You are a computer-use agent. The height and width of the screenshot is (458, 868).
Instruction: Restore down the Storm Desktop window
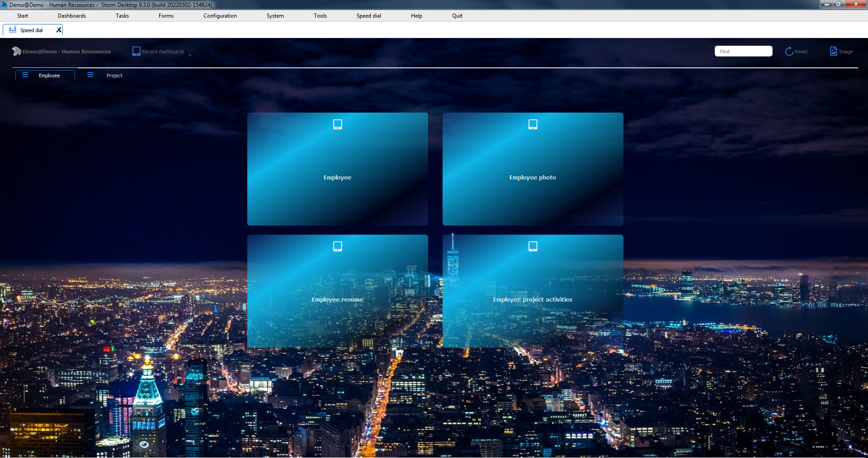[839, 4]
